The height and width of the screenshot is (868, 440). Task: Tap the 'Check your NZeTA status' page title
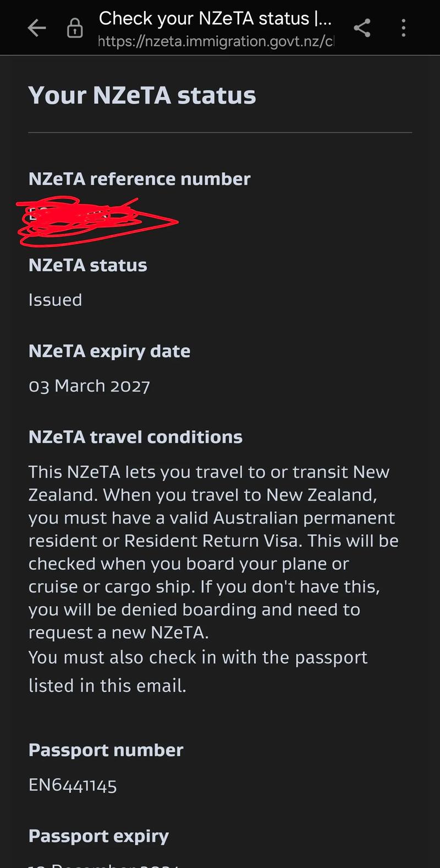215,18
